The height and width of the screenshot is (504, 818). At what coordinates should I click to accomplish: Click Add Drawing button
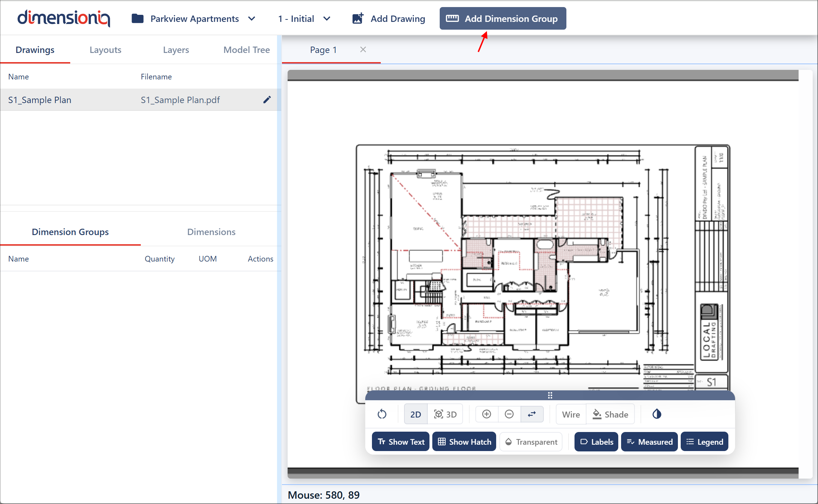click(389, 19)
